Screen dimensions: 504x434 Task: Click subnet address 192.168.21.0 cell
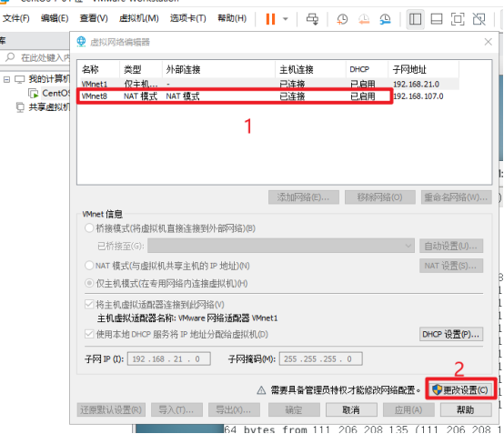coord(416,85)
